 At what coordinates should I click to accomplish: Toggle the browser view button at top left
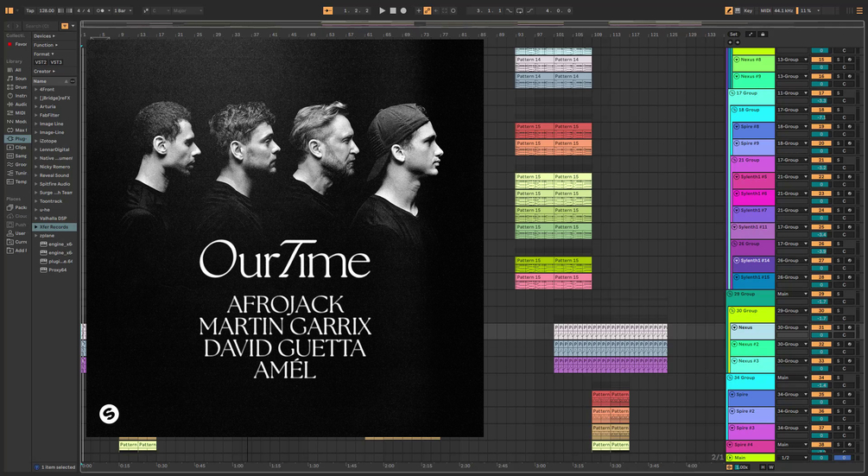(x=9, y=10)
